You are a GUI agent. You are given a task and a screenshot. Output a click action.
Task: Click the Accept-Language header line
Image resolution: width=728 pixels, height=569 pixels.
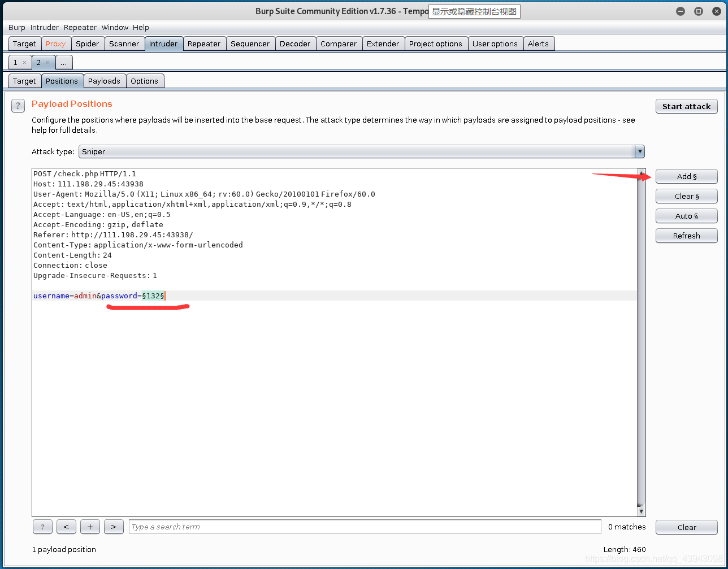102,215
